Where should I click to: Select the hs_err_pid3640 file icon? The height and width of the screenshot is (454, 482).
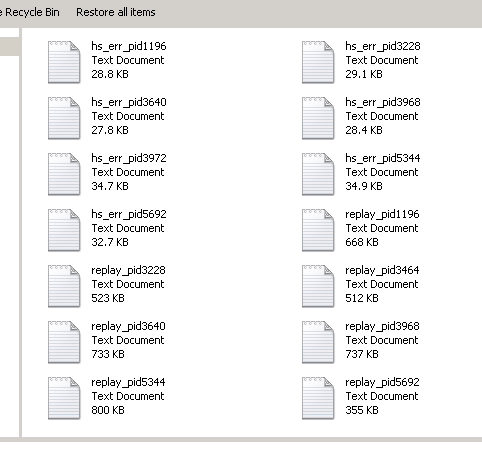(x=64, y=118)
